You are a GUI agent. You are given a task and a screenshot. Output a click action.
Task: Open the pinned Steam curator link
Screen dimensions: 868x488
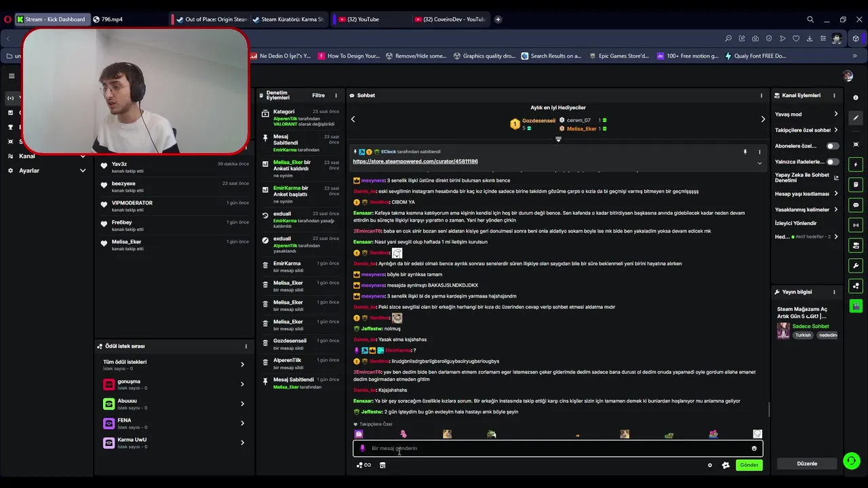click(415, 161)
